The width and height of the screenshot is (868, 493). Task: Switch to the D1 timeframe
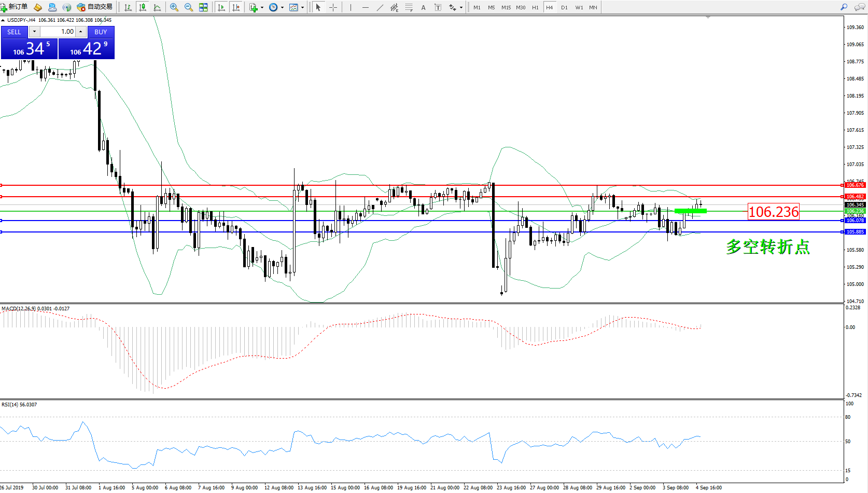[564, 7]
